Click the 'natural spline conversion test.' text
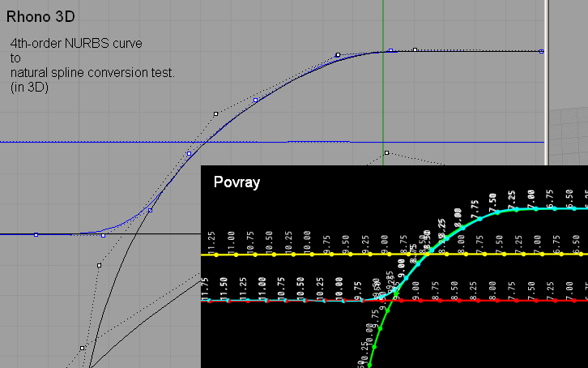Screen dimensions: 588x368 point(92,73)
